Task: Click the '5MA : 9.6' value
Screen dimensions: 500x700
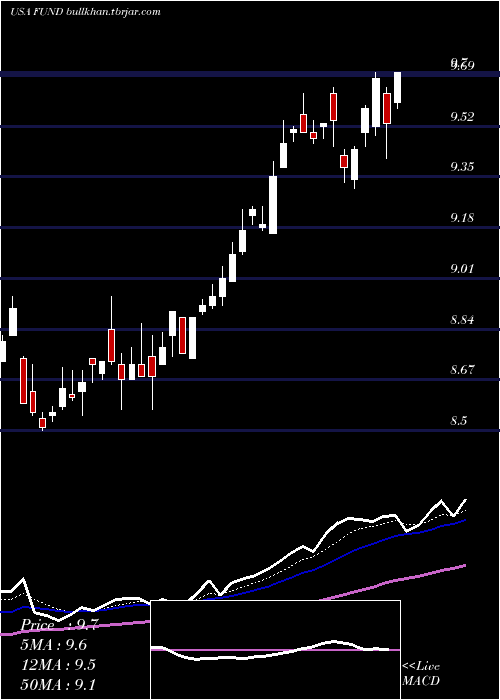Action: 54,645
